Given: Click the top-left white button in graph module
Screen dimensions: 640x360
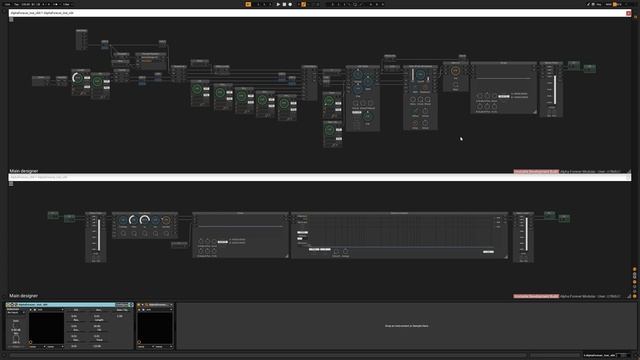Looking at the screenshot, I should coord(302,232).
